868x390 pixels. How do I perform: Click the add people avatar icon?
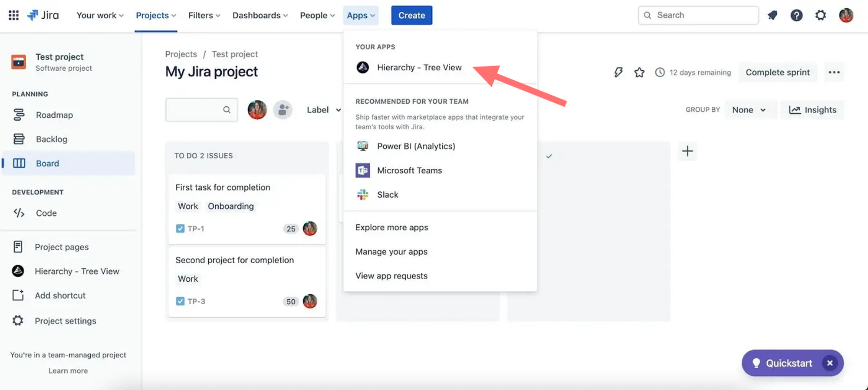283,110
